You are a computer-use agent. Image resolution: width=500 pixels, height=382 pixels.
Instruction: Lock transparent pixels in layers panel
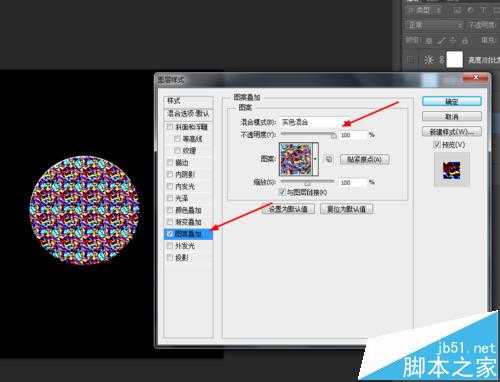(x=429, y=41)
